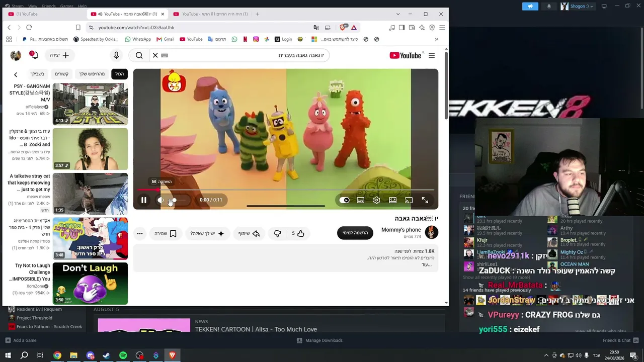Go to YouTube home via logo
The width and height of the screenshot is (644, 362).
406,55
